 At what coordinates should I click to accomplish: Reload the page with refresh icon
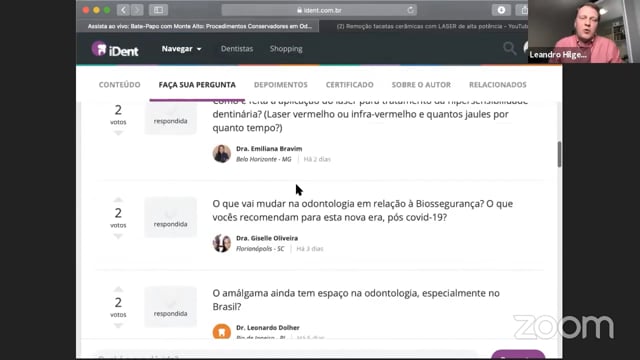(x=410, y=10)
